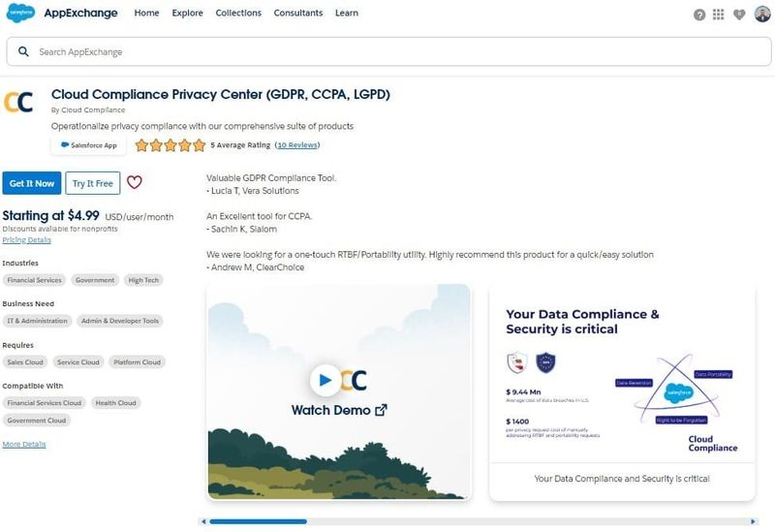
Task: Click the slide caption below thumbnail
Action: point(622,479)
